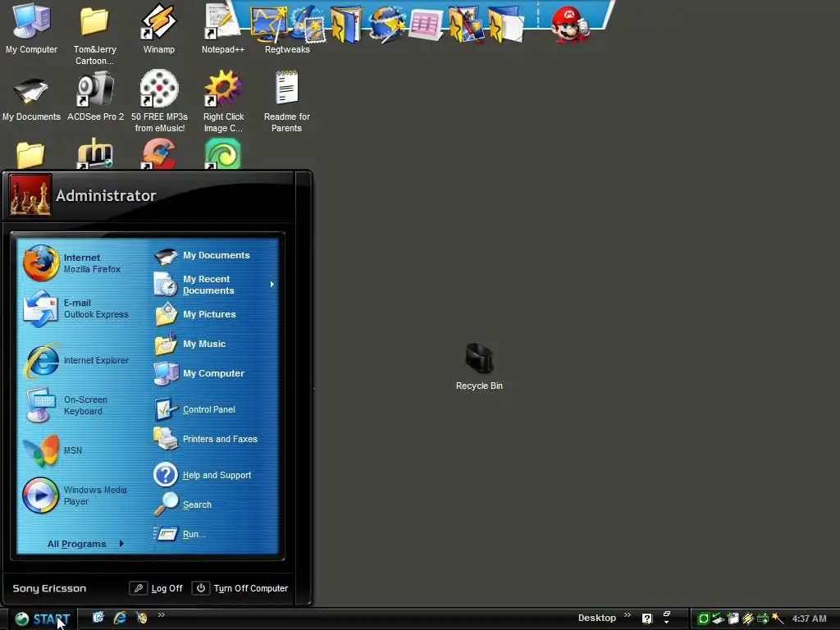Click star folder with photos dock icon
Screen dimensions: 840x630
[x=465, y=24]
